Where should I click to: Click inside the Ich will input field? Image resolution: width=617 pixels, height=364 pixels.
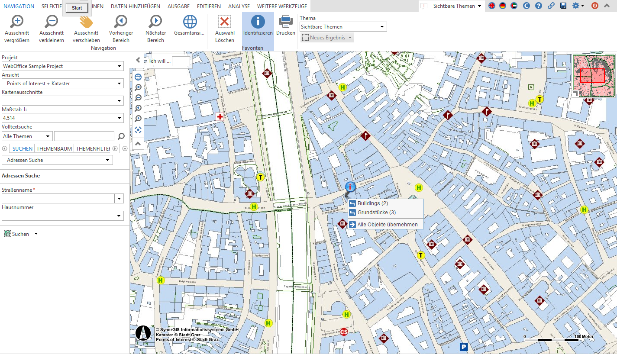click(181, 61)
